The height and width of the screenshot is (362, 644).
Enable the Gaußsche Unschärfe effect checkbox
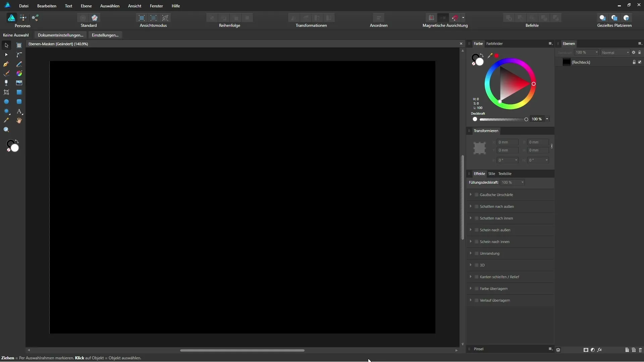[476, 195]
